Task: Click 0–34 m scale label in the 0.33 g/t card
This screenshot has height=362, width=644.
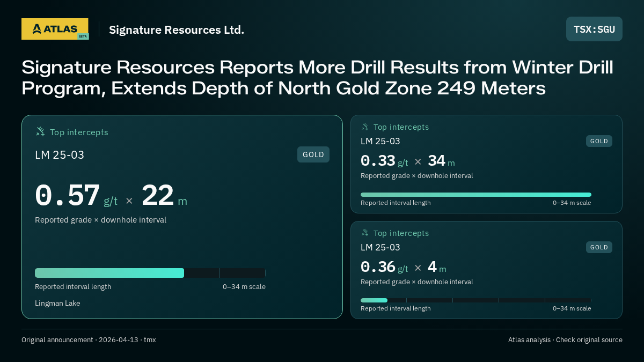Action: tap(572, 203)
